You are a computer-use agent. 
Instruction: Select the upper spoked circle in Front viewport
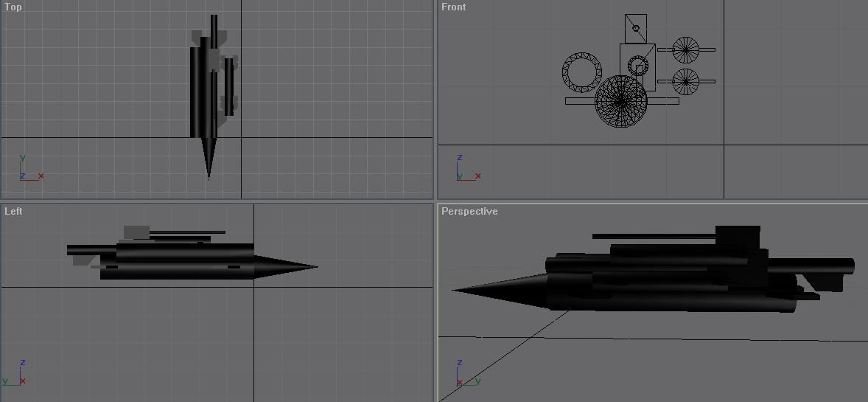[686, 50]
